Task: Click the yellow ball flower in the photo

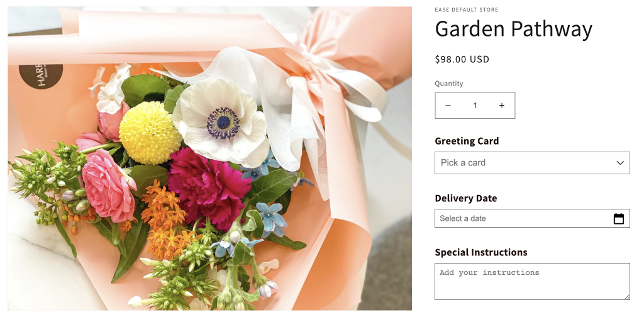Action: tap(150, 133)
